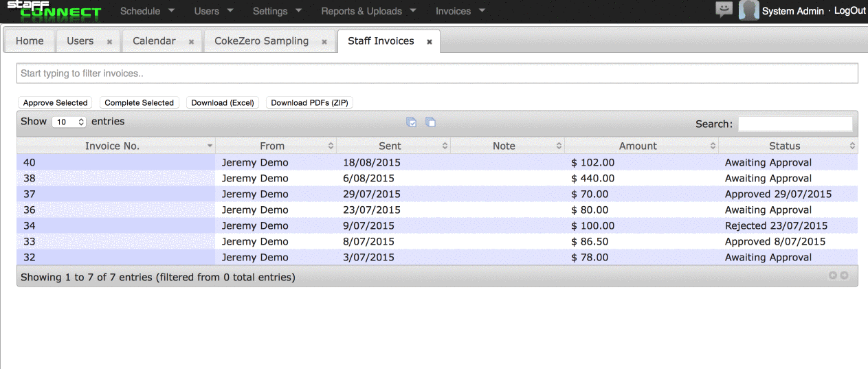Open the chat messages icon
Screen dimensions: 868x369
[x=724, y=10]
